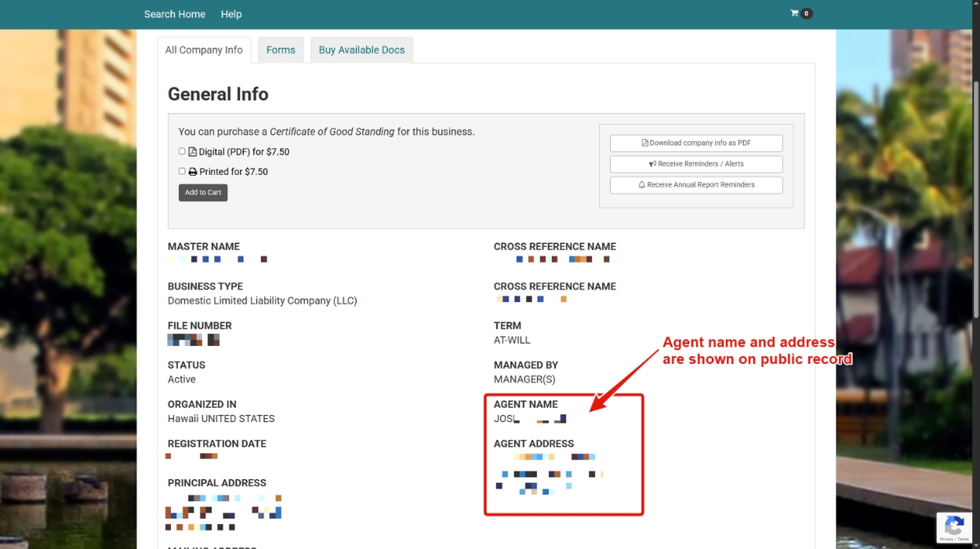Click the PRINCIPAL ADDRESS label
Viewport: 980px width, 549px height.
[x=217, y=483]
